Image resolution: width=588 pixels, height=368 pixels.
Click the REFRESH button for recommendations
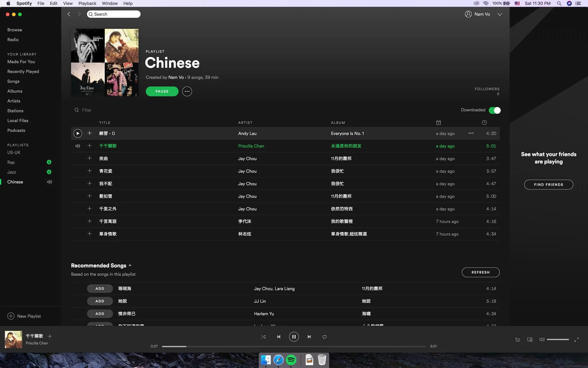480,272
